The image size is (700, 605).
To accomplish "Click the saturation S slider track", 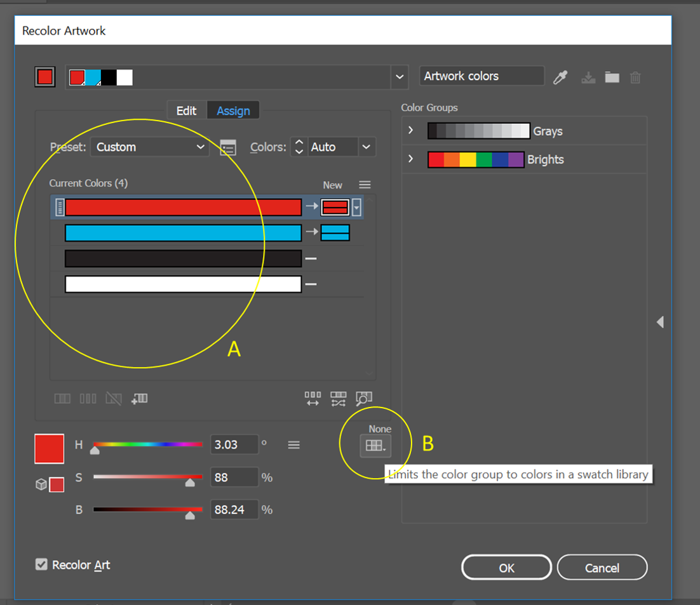I will pos(147,477).
